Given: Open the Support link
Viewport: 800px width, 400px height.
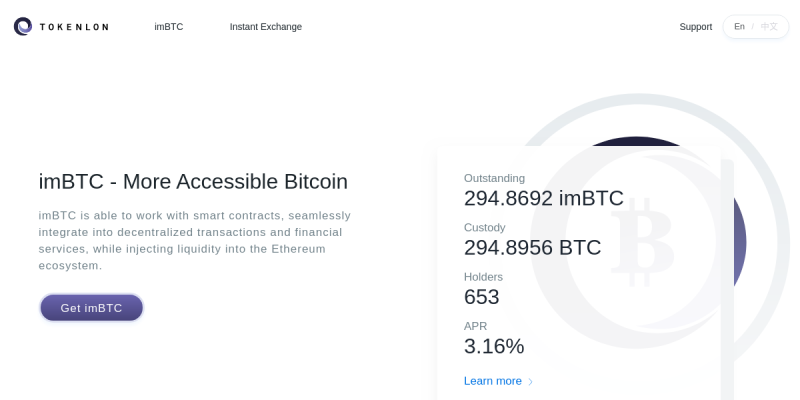Looking at the screenshot, I should [x=695, y=27].
